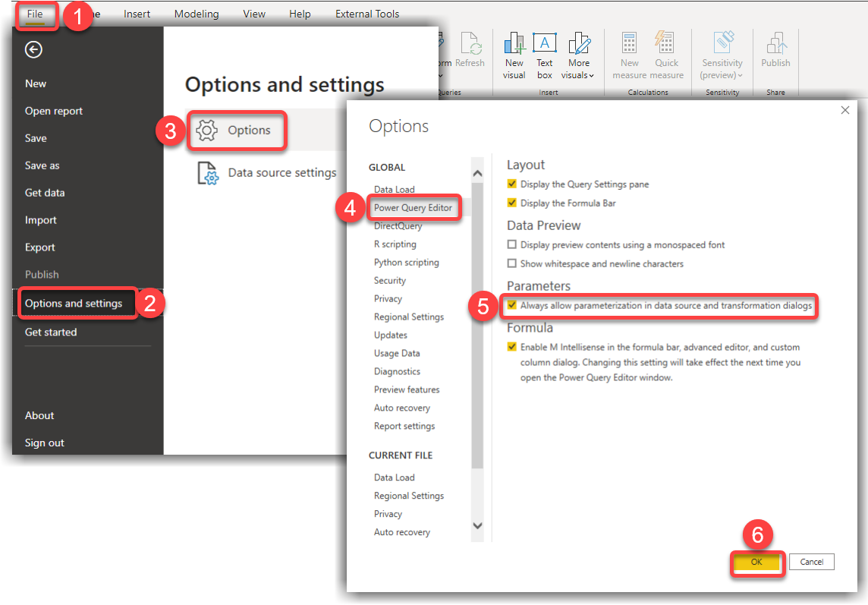The height and width of the screenshot is (605, 868).
Task: Click Cancel in Options dialog
Action: tap(812, 562)
